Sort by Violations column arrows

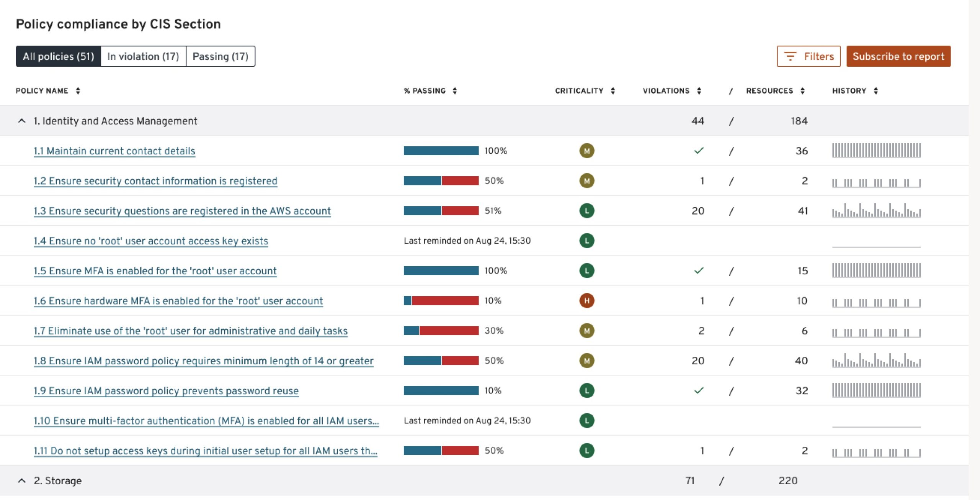pos(699,91)
